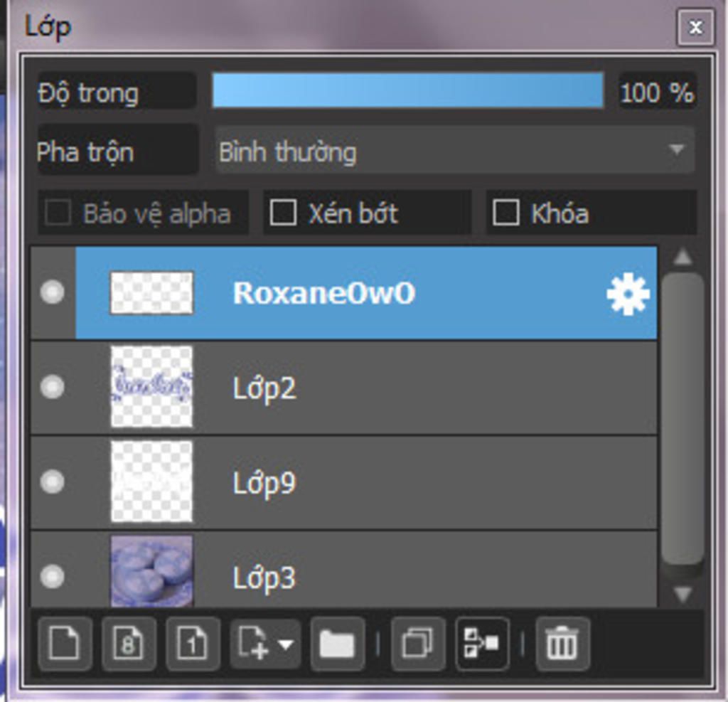
Task: Enable the Xén bớt checkbox
Action: [283, 213]
